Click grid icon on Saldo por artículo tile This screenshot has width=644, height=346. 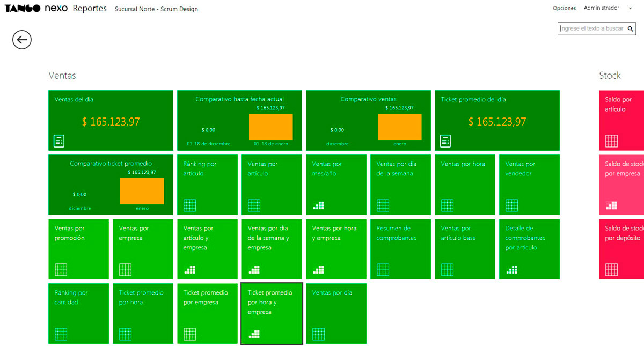tap(611, 141)
